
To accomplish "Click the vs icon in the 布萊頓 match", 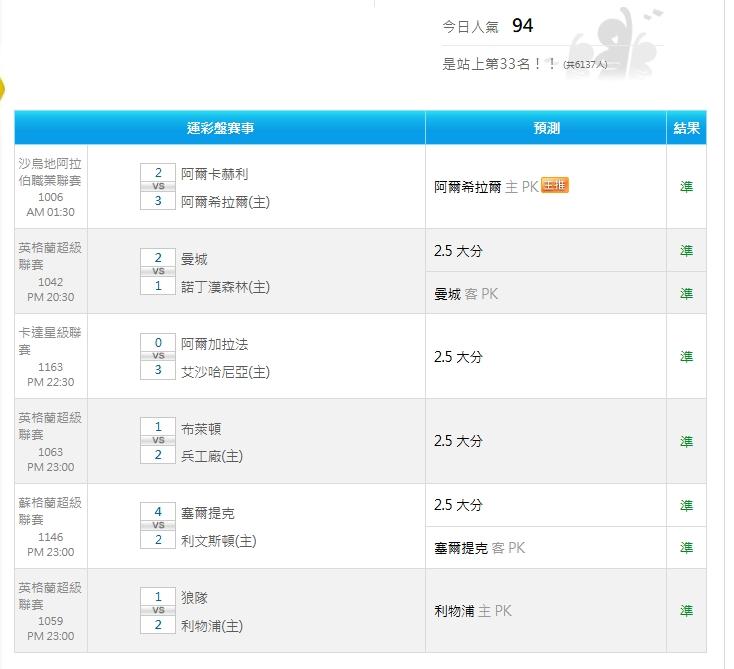I will click(x=158, y=441).
